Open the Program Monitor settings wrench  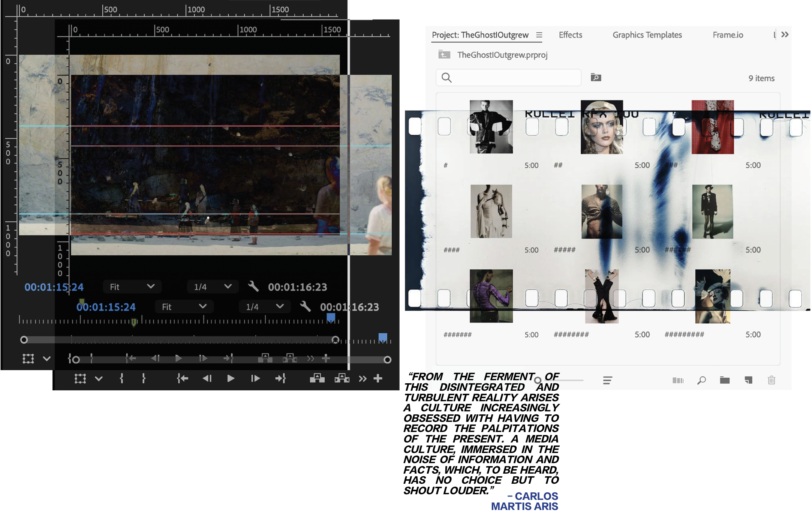pos(306,307)
